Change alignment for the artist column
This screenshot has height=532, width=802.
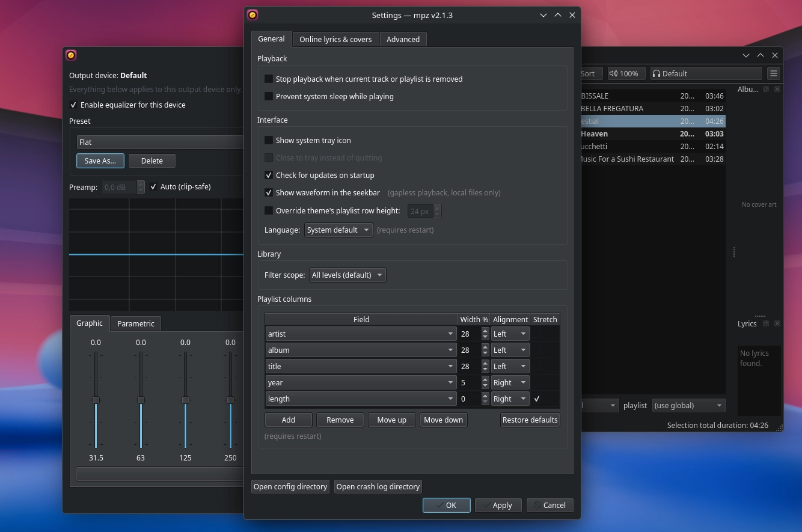pos(510,334)
